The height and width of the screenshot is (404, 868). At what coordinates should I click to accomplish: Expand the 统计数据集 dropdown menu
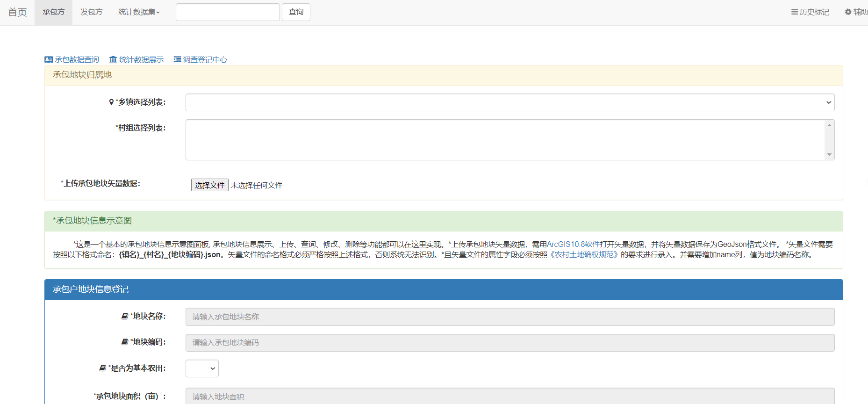[x=139, y=12]
